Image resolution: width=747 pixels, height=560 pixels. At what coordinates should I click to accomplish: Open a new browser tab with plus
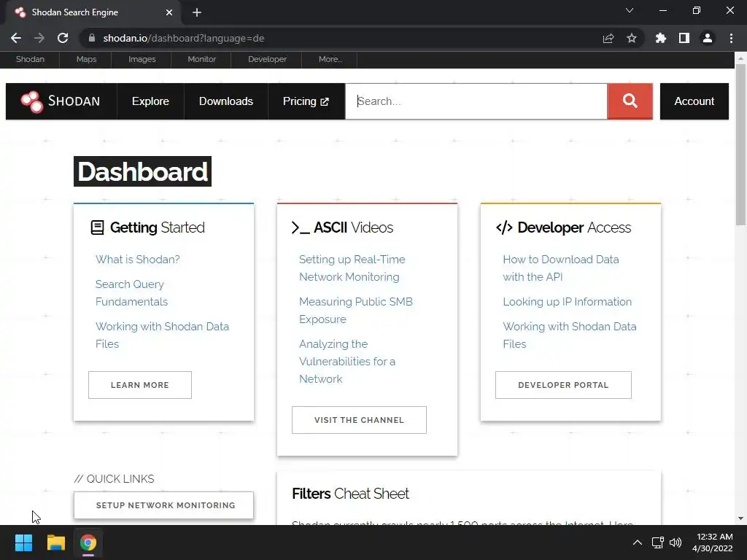tap(197, 12)
